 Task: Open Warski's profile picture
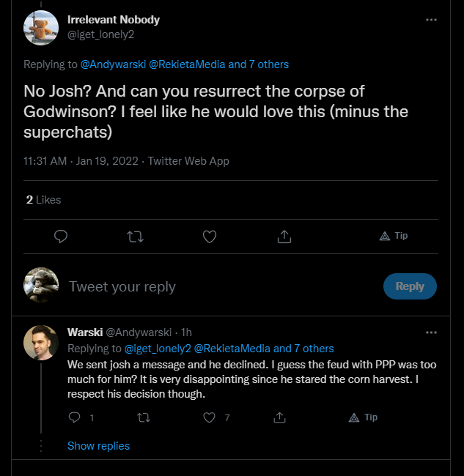[x=41, y=342]
